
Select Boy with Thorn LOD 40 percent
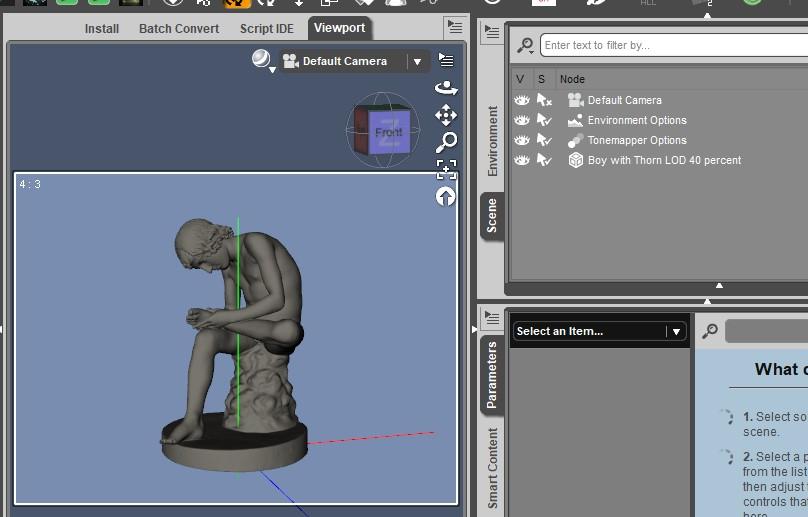(664, 160)
